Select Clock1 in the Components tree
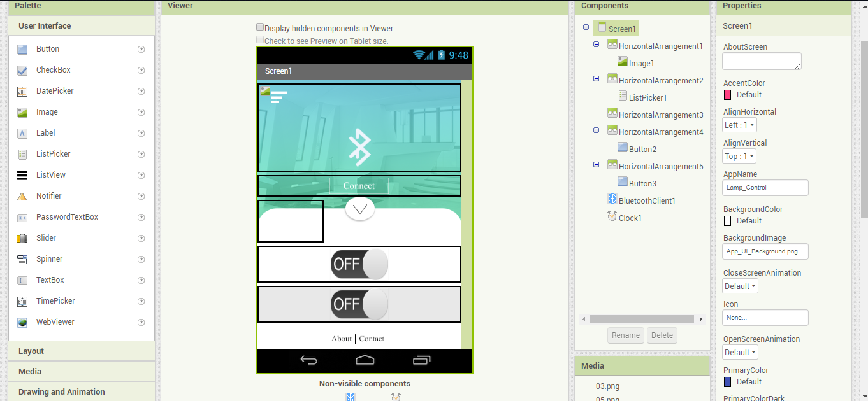 (x=630, y=217)
